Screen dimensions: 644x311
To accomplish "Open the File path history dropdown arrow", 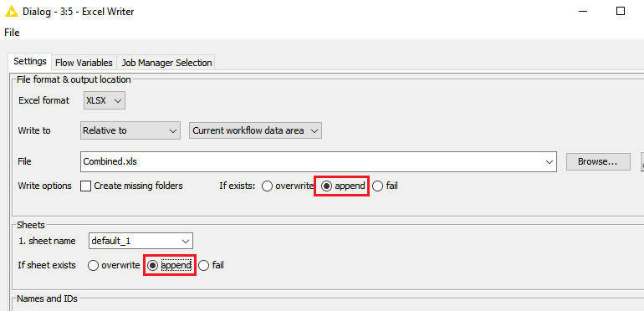I will tap(549, 161).
